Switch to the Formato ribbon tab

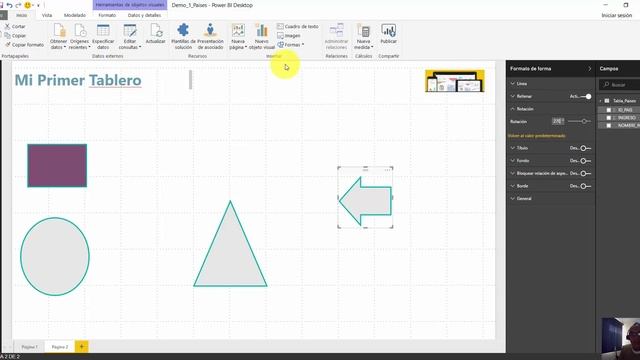point(107,15)
